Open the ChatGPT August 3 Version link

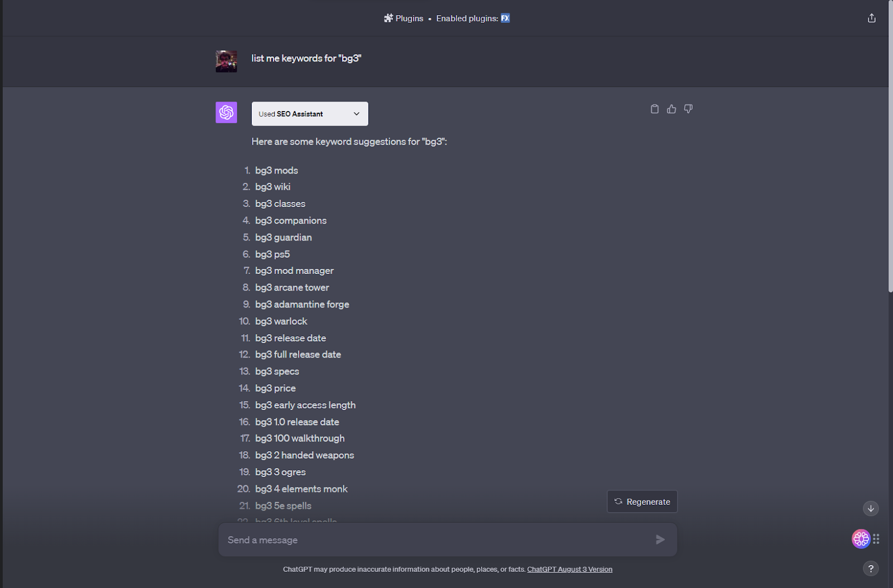tap(570, 570)
